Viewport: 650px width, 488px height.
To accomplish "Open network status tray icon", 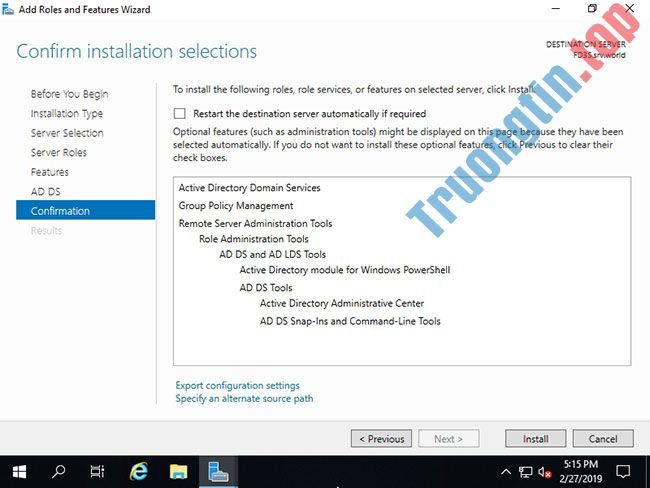I will [525, 472].
